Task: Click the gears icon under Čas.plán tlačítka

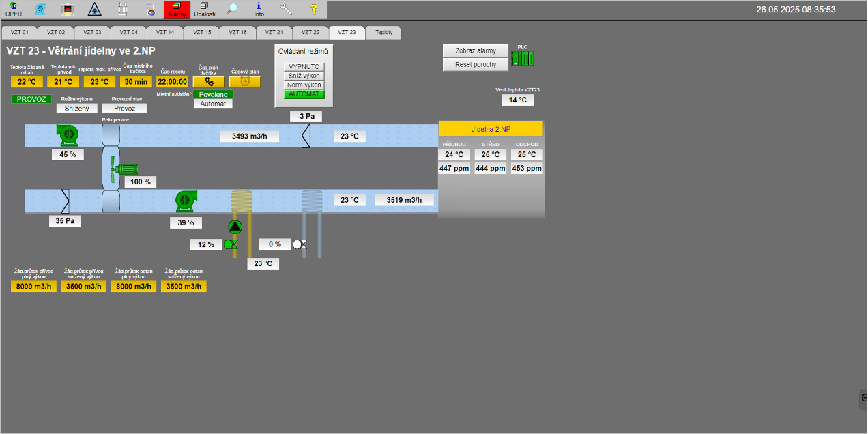Action: (x=209, y=81)
